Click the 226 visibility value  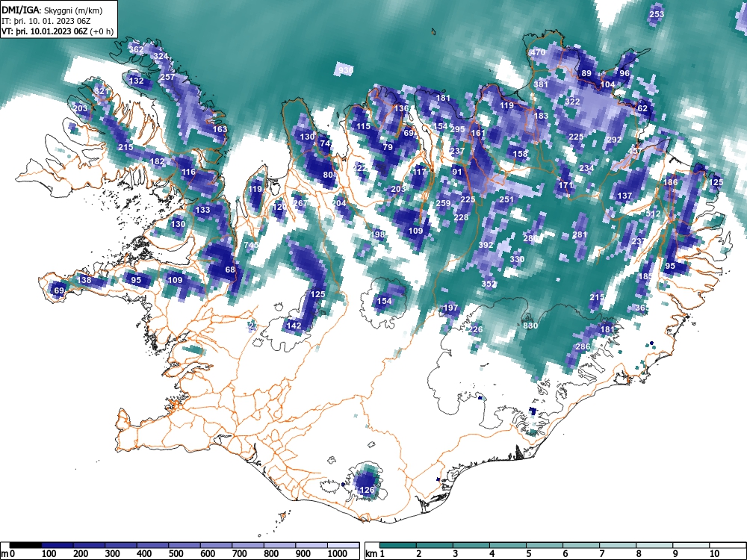(475, 329)
